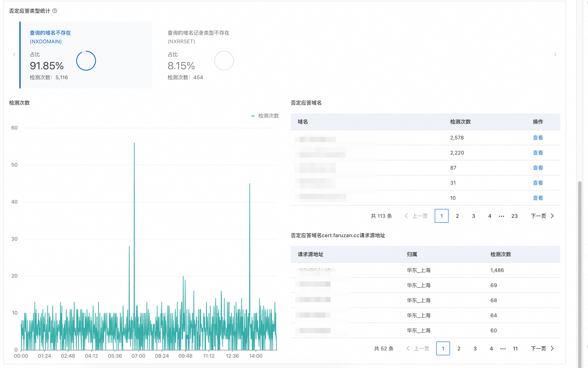Click the NXRRSET donut percentage chart
The width and height of the screenshot is (588, 368).
tap(224, 61)
